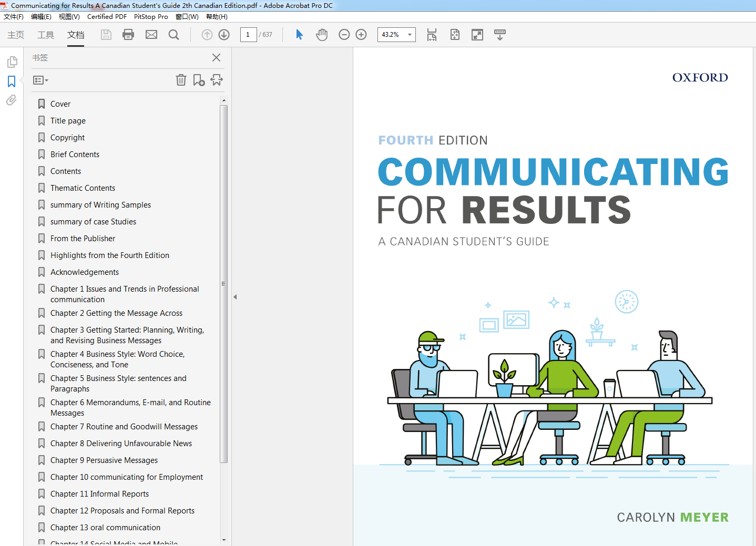Open Chapter 6 Memorandums bookmark
The image size is (756, 546).
pyautogui.click(x=130, y=408)
